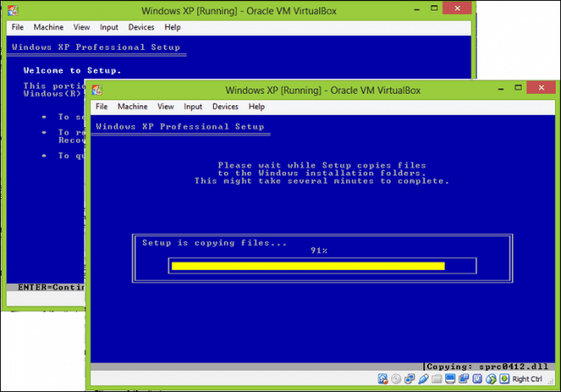Open Help menu in back window
This screenshot has width=561, height=392.
click(173, 27)
